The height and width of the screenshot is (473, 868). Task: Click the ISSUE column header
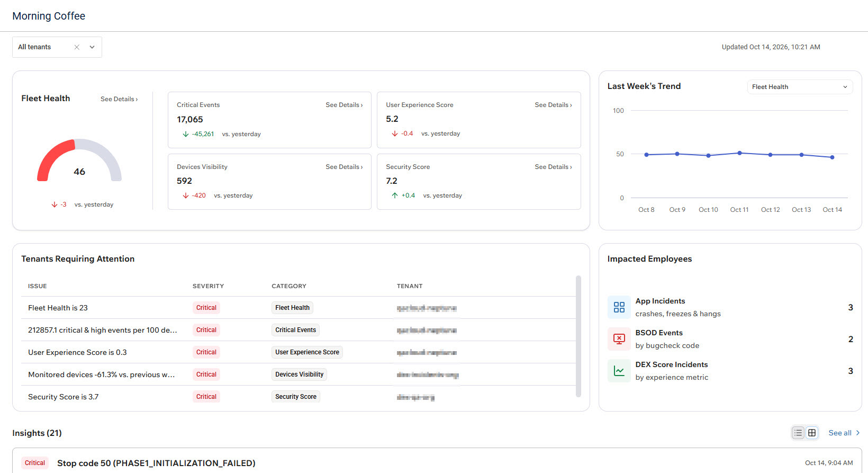click(38, 286)
